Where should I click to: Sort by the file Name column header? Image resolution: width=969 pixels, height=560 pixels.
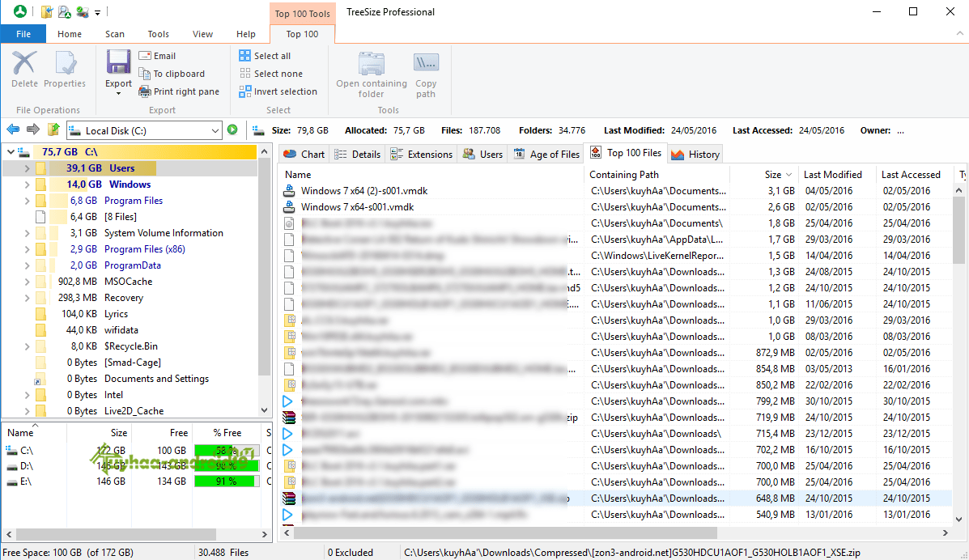coord(431,175)
